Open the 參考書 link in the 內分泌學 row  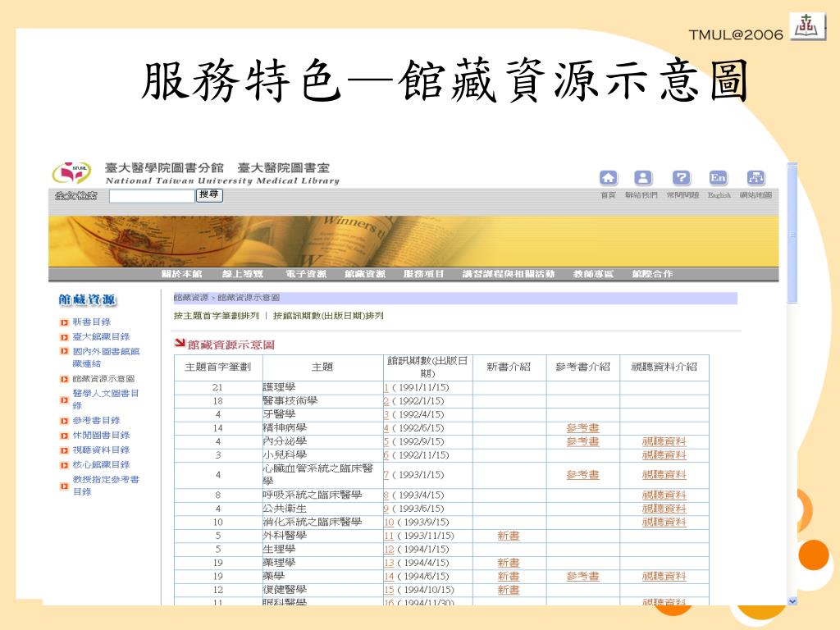point(583,441)
